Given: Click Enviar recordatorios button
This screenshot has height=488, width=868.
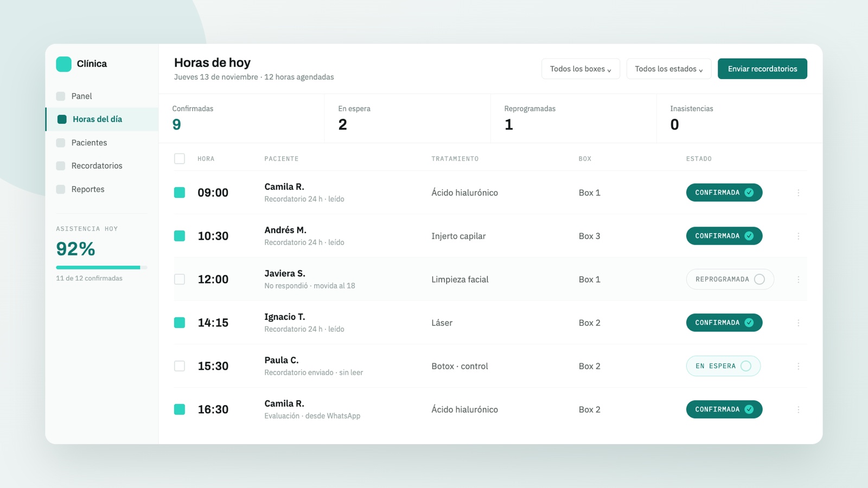Looking at the screenshot, I should pos(762,69).
